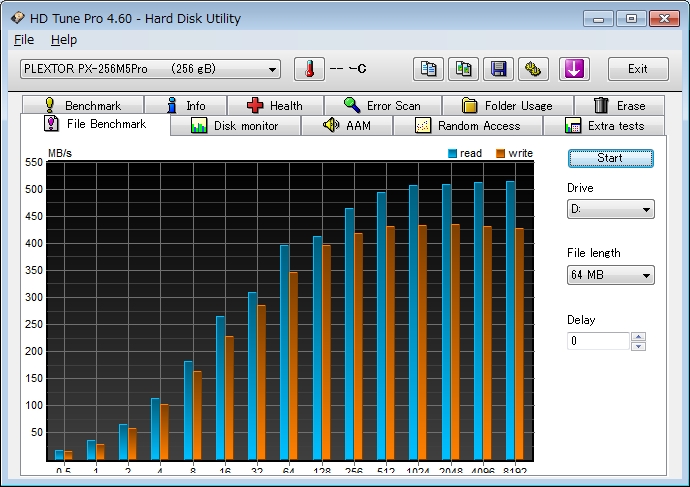Go to the Random Access tab
690x487 pixels.
pyautogui.click(x=468, y=126)
